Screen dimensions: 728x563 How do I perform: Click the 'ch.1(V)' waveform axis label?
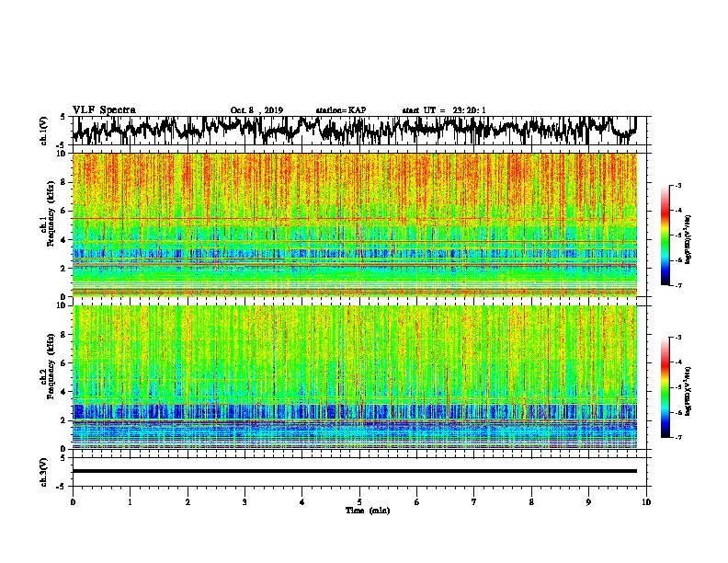pyautogui.click(x=44, y=131)
